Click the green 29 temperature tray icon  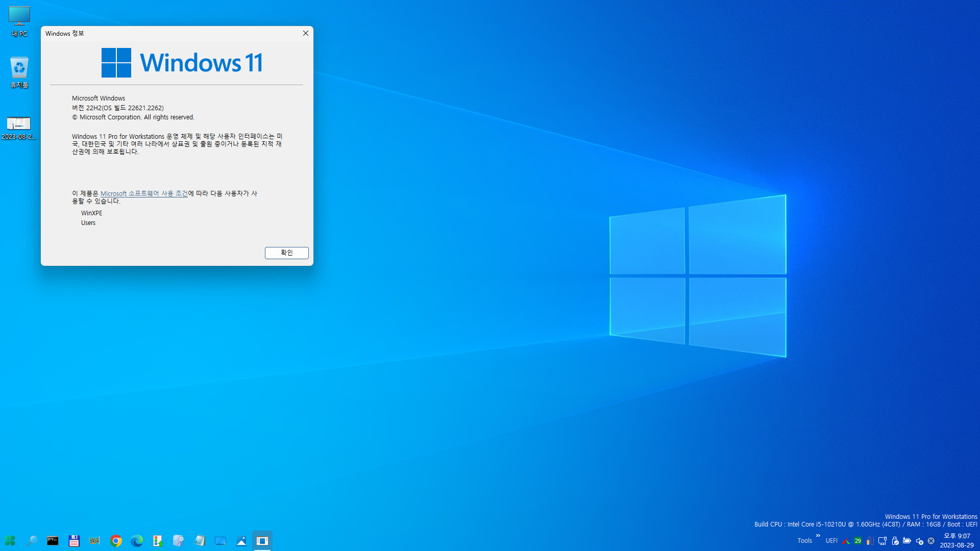point(858,541)
